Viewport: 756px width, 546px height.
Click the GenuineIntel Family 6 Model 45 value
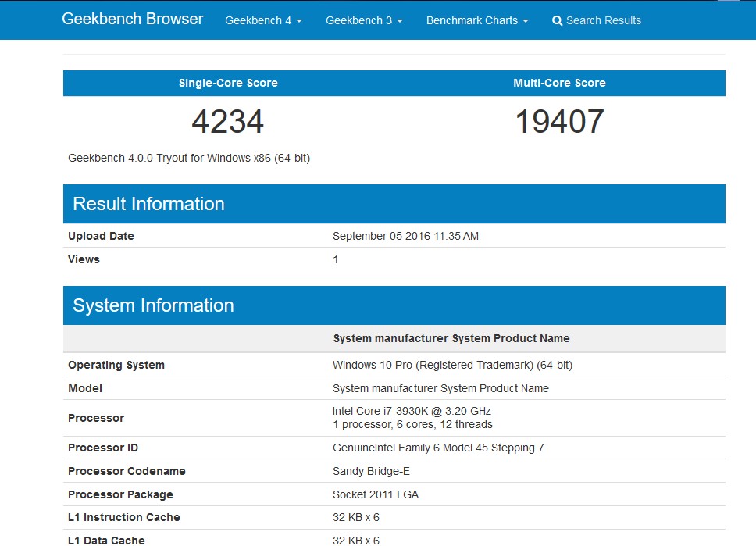coord(438,448)
